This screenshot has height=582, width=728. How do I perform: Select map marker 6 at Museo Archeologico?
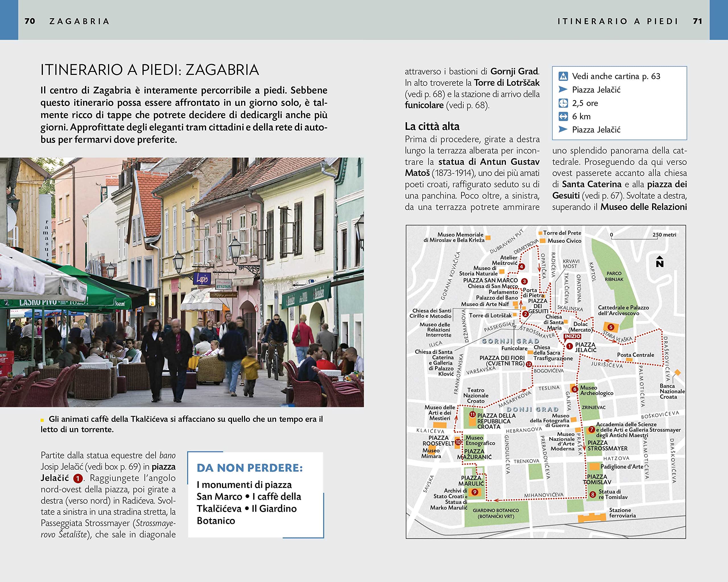(x=575, y=389)
